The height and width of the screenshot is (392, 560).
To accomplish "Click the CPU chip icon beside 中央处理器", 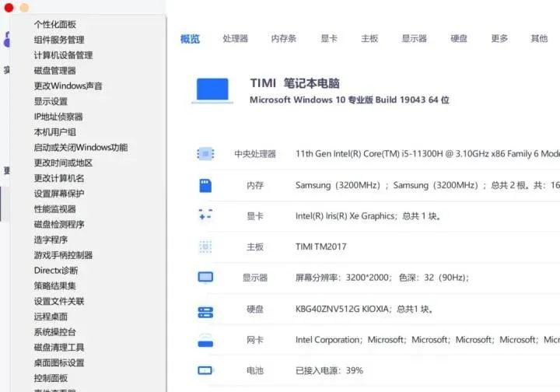I will [x=205, y=154].
